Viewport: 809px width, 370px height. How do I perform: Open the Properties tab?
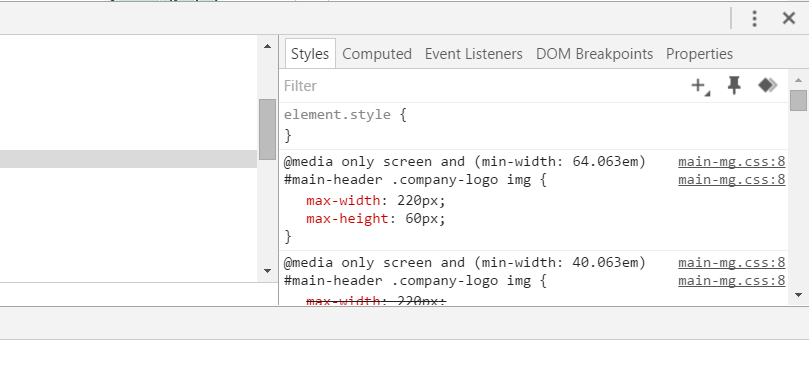click(699, 54)
